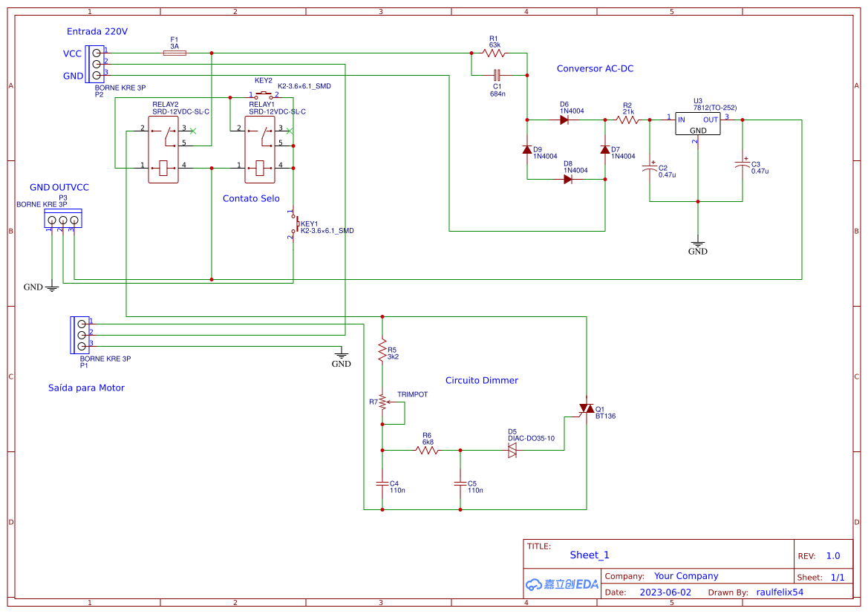
Task: Select the GND symbol below capacitor C2
Action: 697,244
